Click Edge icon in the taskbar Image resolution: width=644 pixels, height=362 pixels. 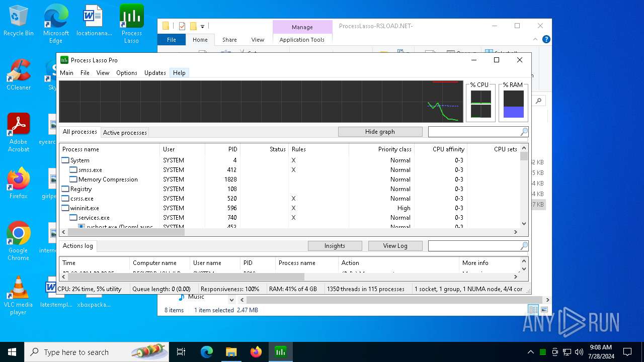pos(207,352)
